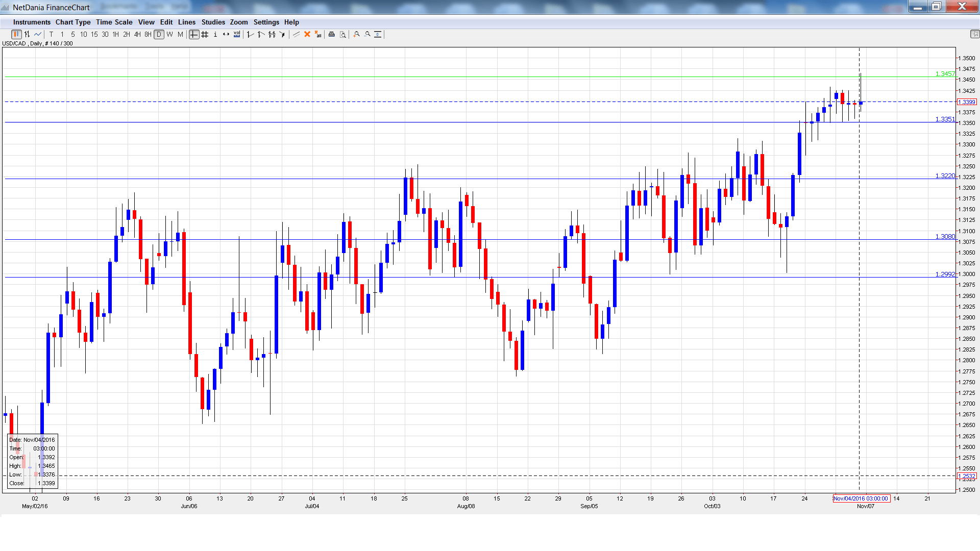Select the line chart style icon

point(38,34)
